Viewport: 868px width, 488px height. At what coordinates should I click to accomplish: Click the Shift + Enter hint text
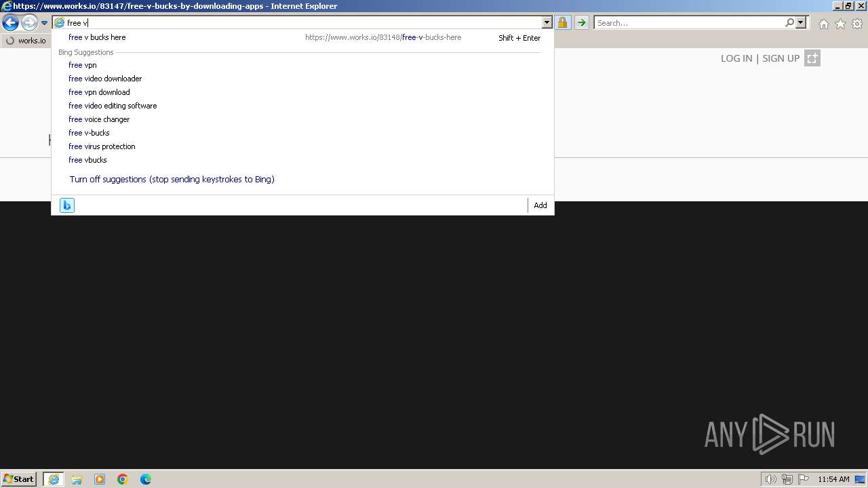click(519, 38)
